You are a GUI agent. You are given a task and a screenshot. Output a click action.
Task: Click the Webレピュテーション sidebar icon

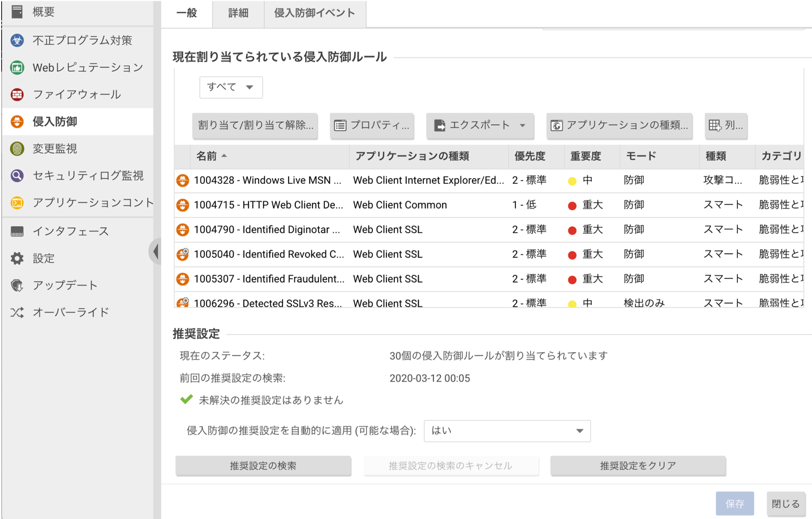(17, 67)
